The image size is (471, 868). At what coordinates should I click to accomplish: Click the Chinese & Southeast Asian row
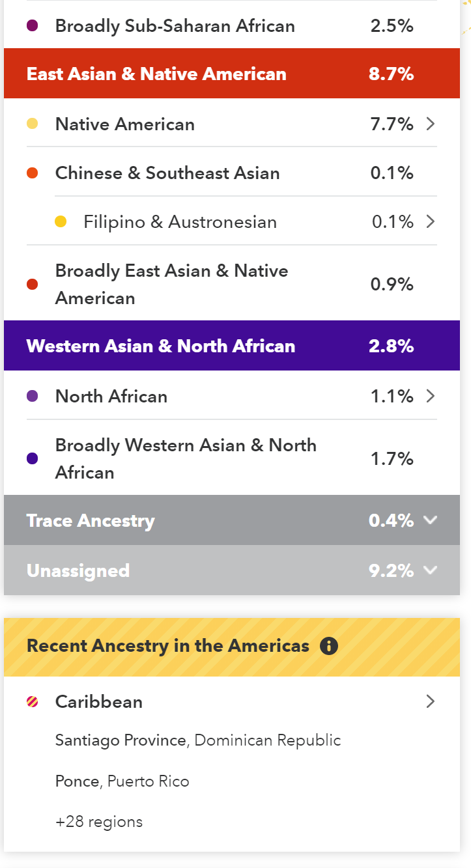click(167, 173)
